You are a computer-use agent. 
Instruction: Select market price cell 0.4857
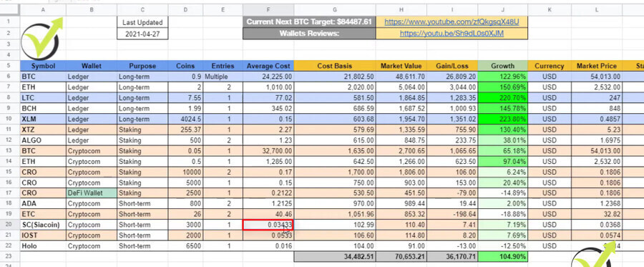tap(597, 119)
